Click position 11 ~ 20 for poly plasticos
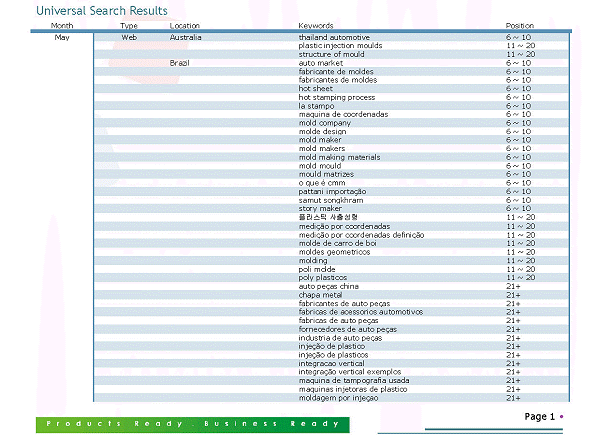 [x=520, y=278]
